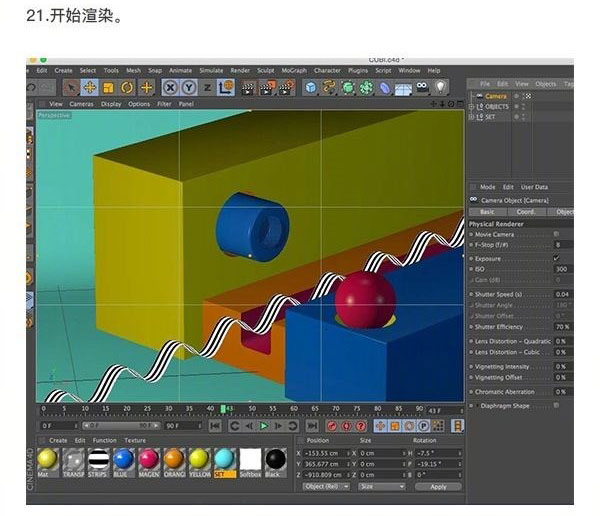Click the Undo arrow icon
The width and height of the screenshot is (600, 516).
click(31, 88)
